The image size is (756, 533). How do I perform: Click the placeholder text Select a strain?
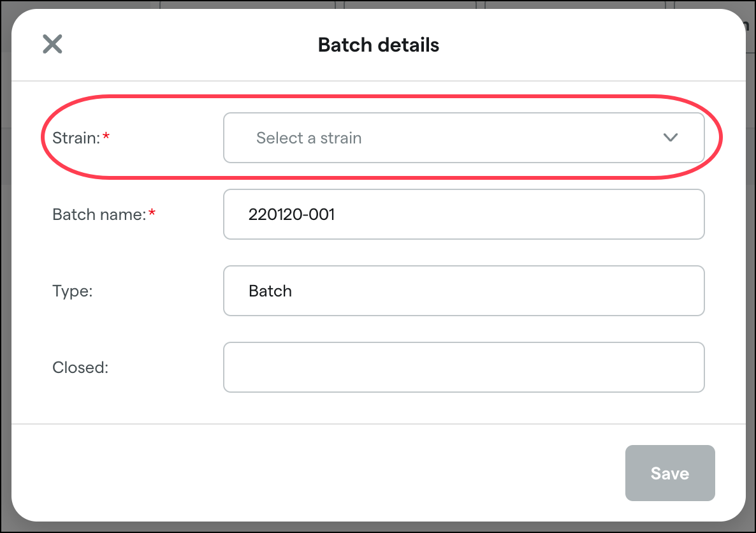tap(309, 138)
